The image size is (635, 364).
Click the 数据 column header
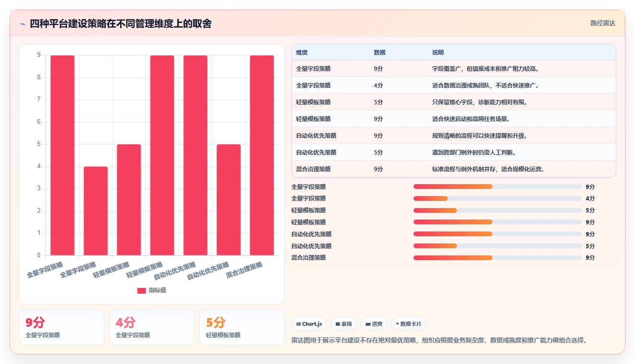pyautogui.click(x=379, y=52)
